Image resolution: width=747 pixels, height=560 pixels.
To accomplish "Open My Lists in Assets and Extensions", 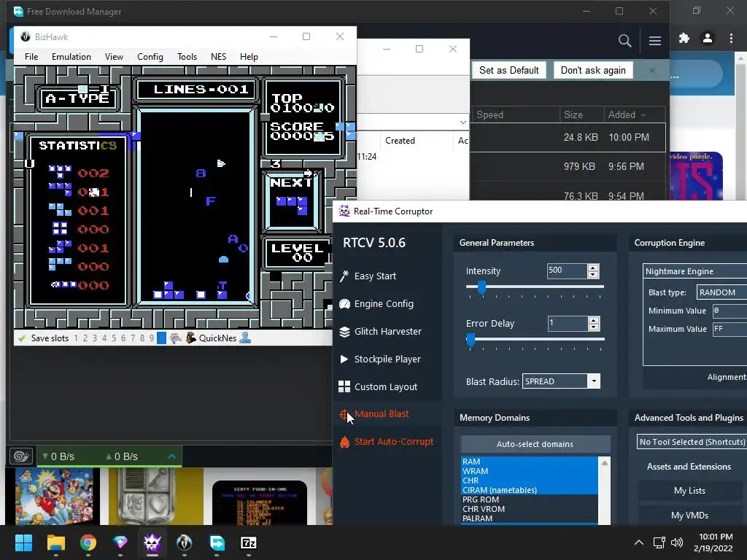I will (x=689, y=491).
